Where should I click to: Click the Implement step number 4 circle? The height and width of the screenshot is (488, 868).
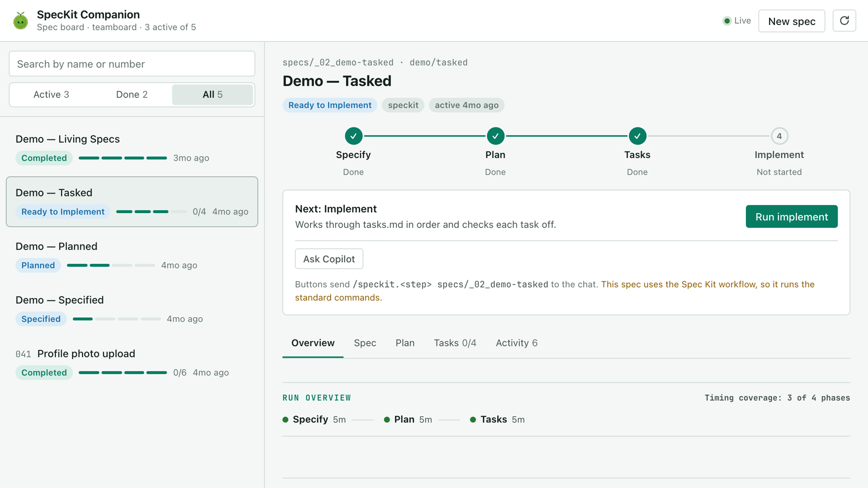779,136
